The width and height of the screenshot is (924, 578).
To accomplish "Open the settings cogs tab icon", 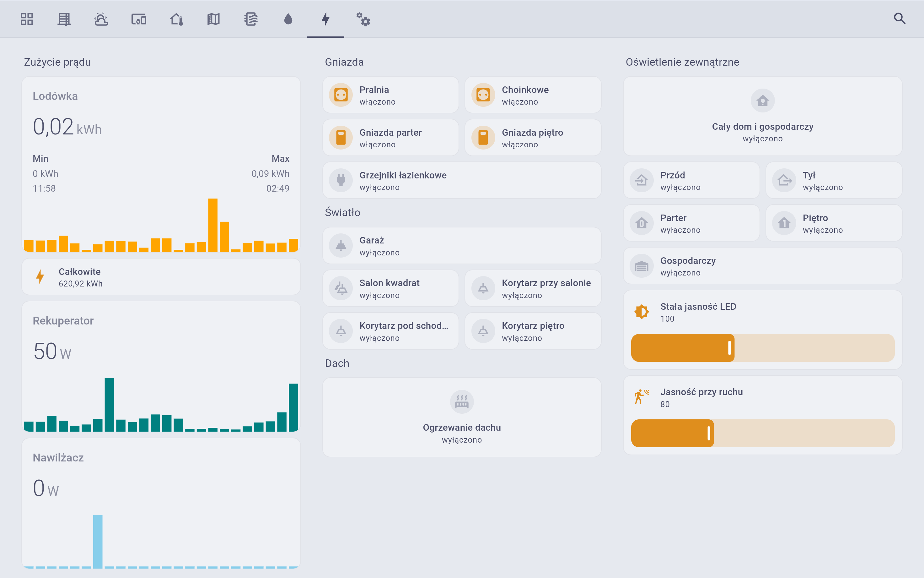I will (363, 19).
